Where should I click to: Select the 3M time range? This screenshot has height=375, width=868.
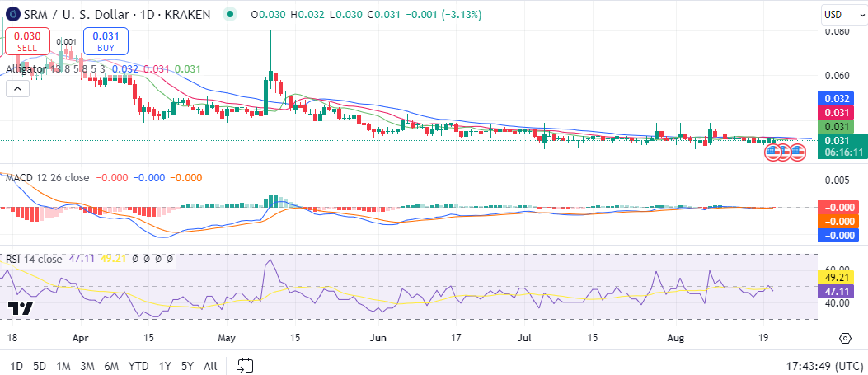tap(87, 366)
